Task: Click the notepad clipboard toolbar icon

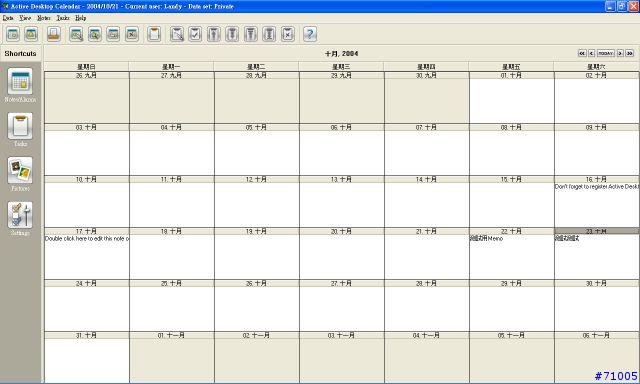Action: pos(154,34)
